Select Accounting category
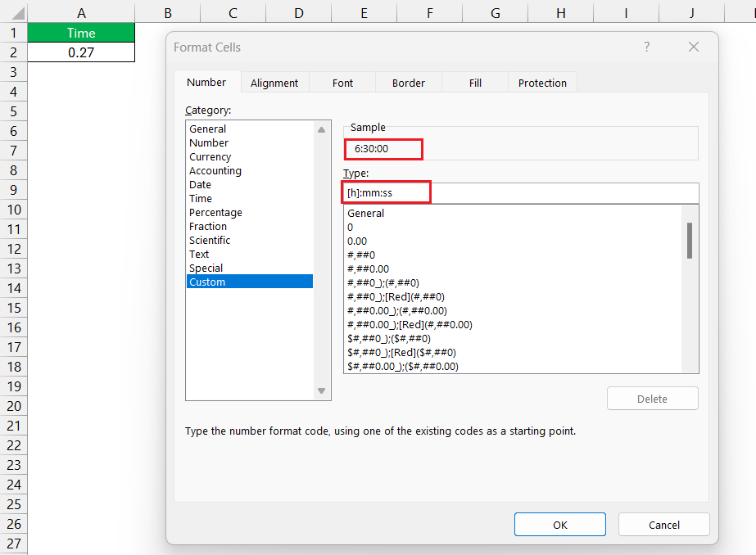The width and height of the screenshot is (756, 555). click(250, 170)
